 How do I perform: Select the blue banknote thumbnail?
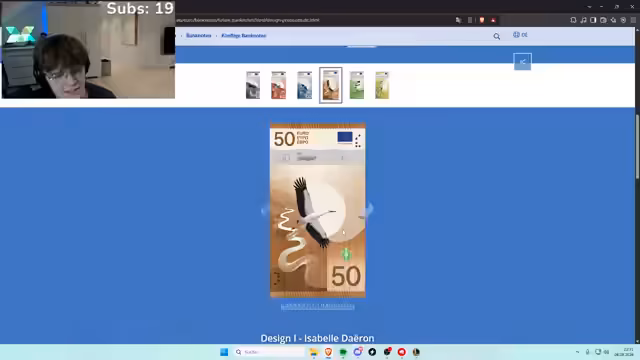(x=304, y=85)
